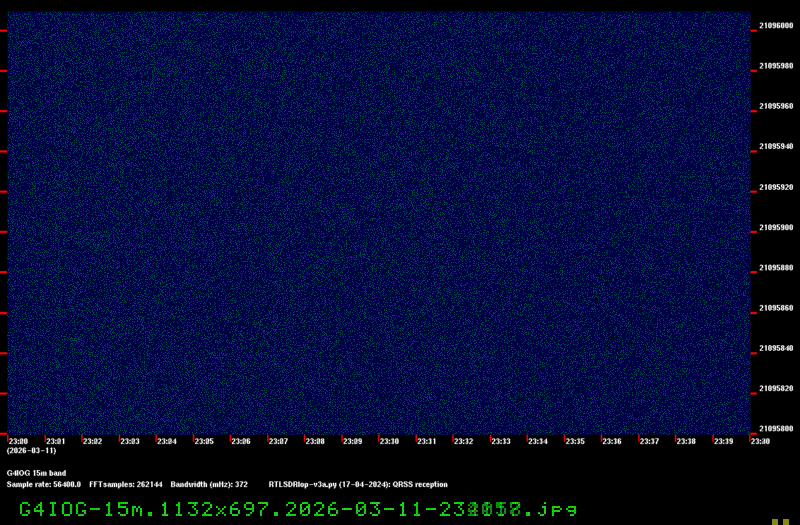Select the 21095800 frequency scale label

pos(776,429)
